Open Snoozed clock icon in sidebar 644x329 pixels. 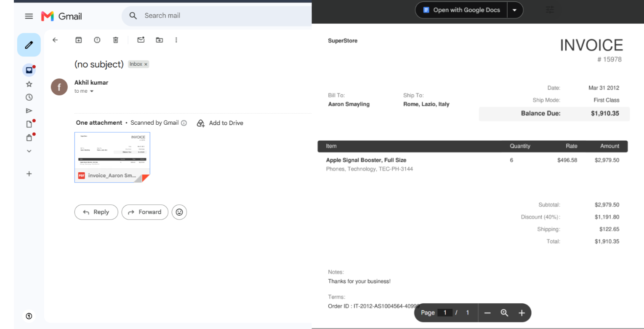29,97
